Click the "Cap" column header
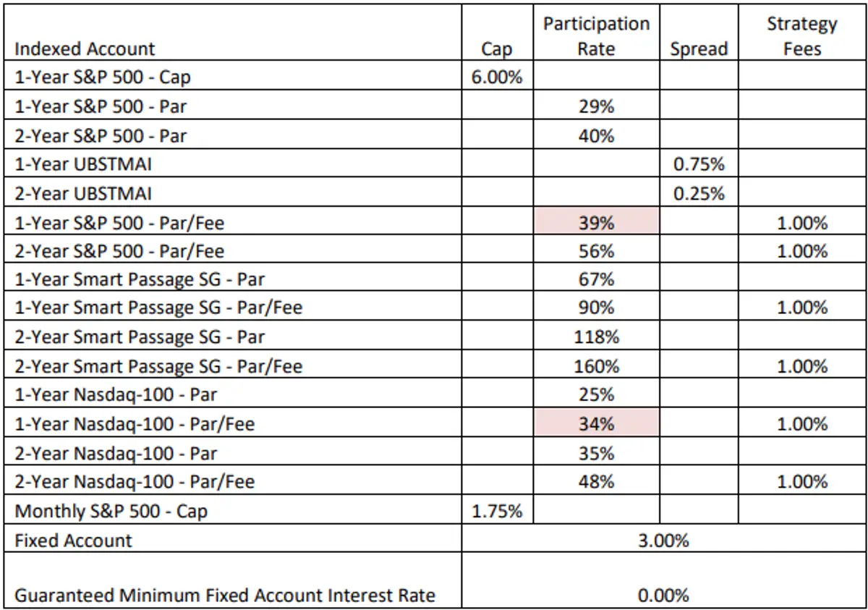The height and width of the screenshot is (610, 868). (496, 49)
